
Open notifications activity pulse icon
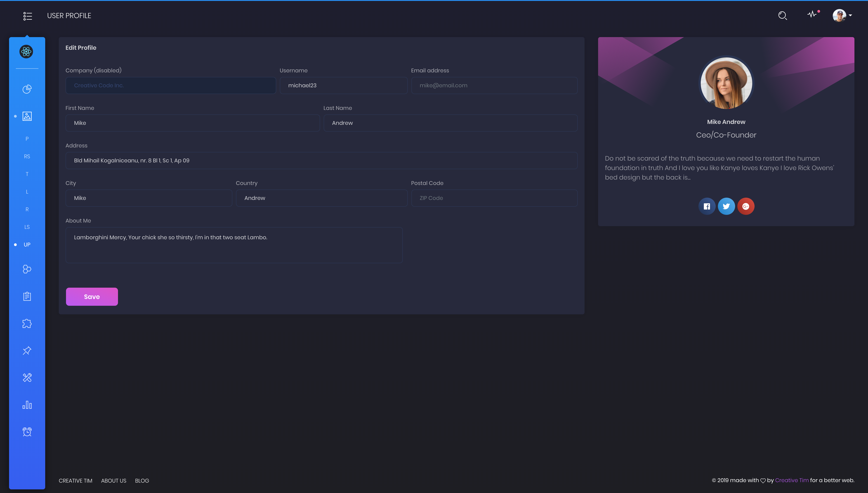pos(812,14)
